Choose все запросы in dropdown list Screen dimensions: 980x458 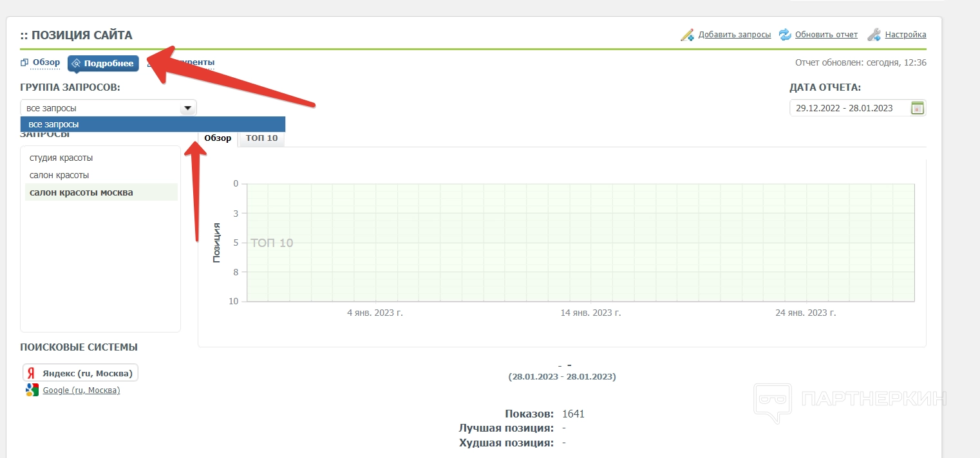pos(153,124)
